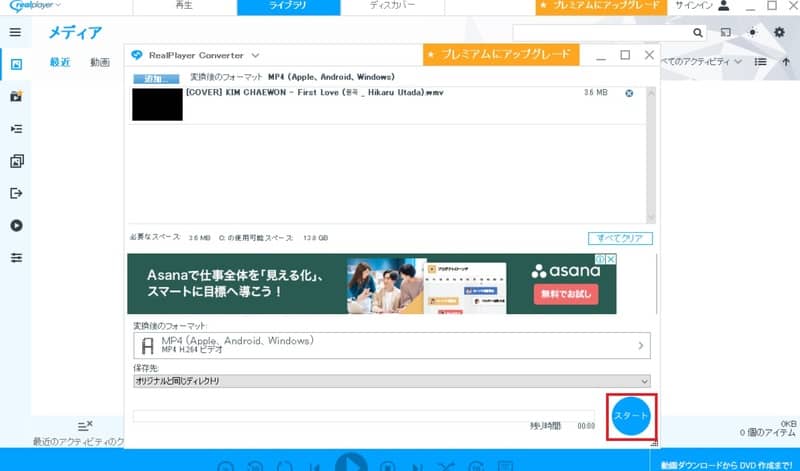Screen dimensions: 800x471
Task: Open the sliders adjustment sidebar icon
Action: 16,258
